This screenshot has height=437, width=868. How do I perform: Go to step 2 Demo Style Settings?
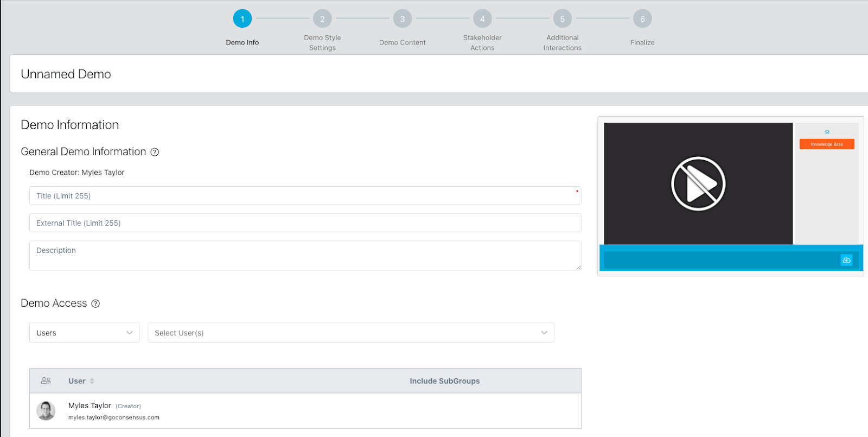[322, 19]
